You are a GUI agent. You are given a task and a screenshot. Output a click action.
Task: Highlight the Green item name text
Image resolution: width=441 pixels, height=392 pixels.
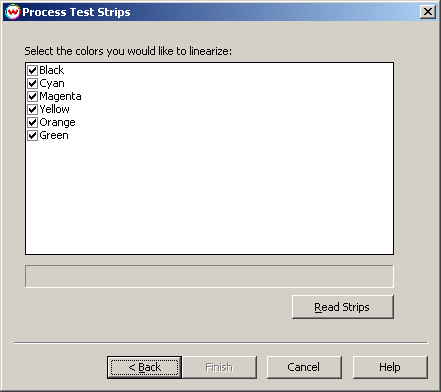54,135
